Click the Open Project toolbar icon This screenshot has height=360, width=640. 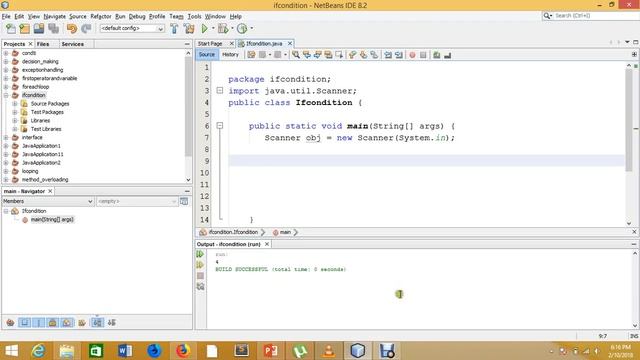(x=39, y=29)
